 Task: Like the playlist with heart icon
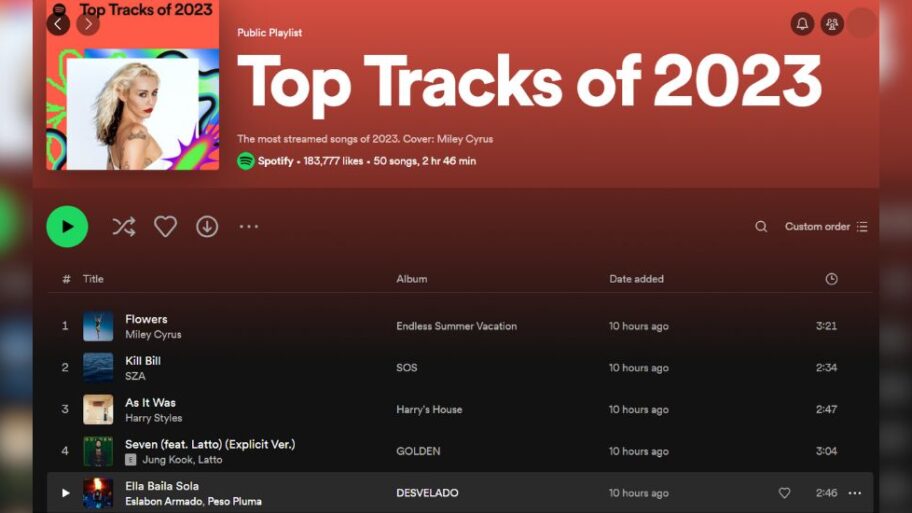click(165, 227)
